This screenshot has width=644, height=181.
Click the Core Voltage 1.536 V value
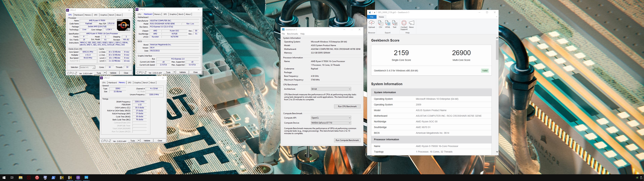point(109,30)
